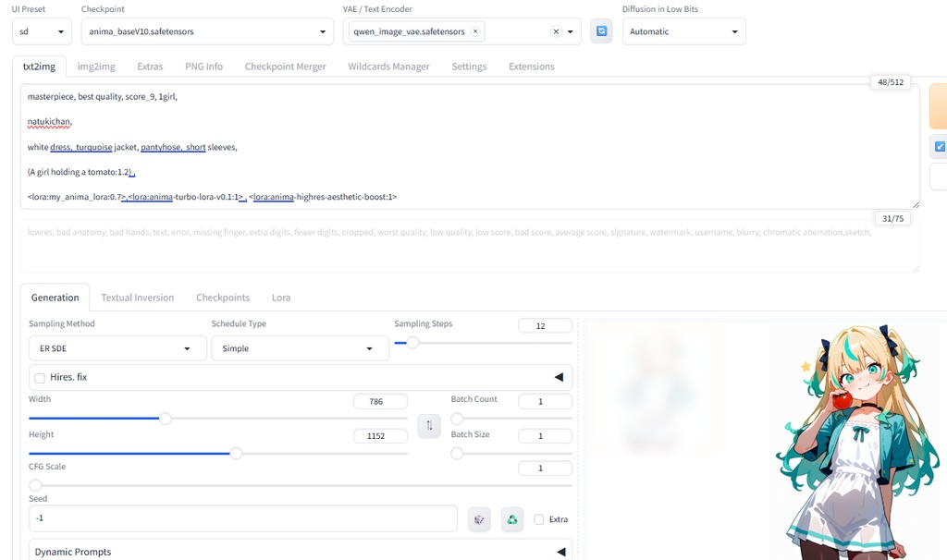Reuse last seed with recycle icon
Screen dimensions: 947x560
point(512,519)
